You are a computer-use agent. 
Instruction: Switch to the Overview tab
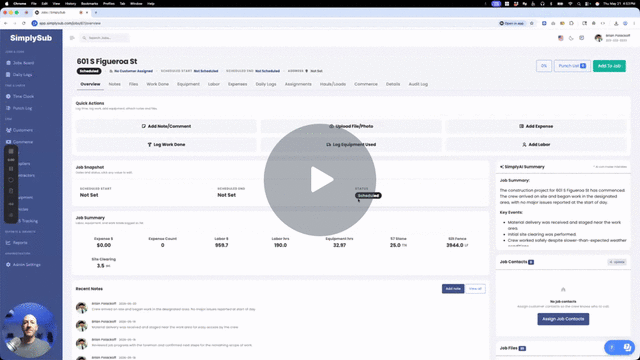pyautogui.click(x=90, y=84)
